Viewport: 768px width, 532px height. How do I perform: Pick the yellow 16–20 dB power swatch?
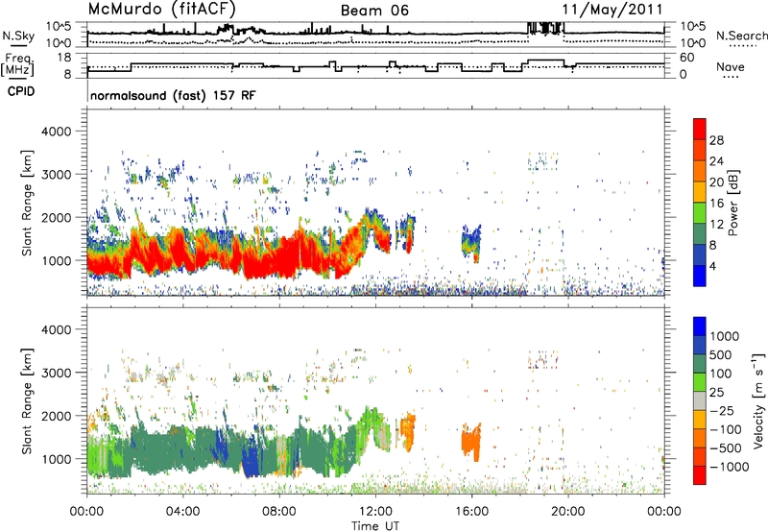700,191
